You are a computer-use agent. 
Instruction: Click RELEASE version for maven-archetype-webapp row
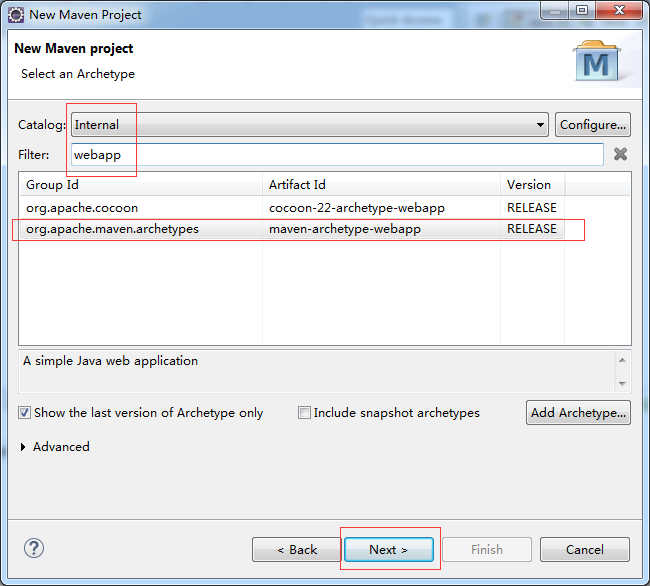(532, 229)
